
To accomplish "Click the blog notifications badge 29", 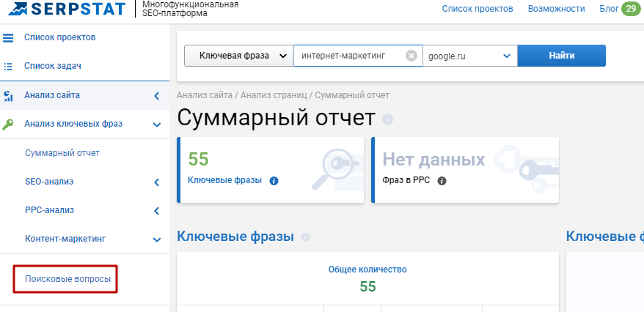I will point(631,9).
